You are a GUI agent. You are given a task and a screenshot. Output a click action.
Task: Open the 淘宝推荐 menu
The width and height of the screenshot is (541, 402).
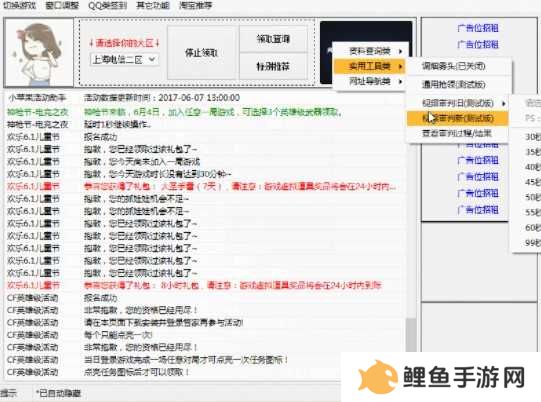tap(196, 6)
